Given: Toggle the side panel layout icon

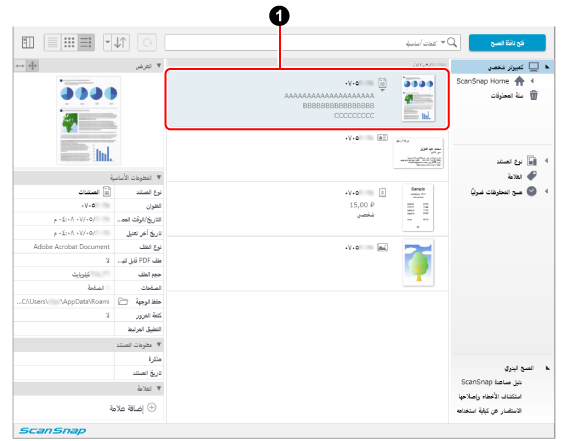Looking at the screenshot, I should pos(28,42).
